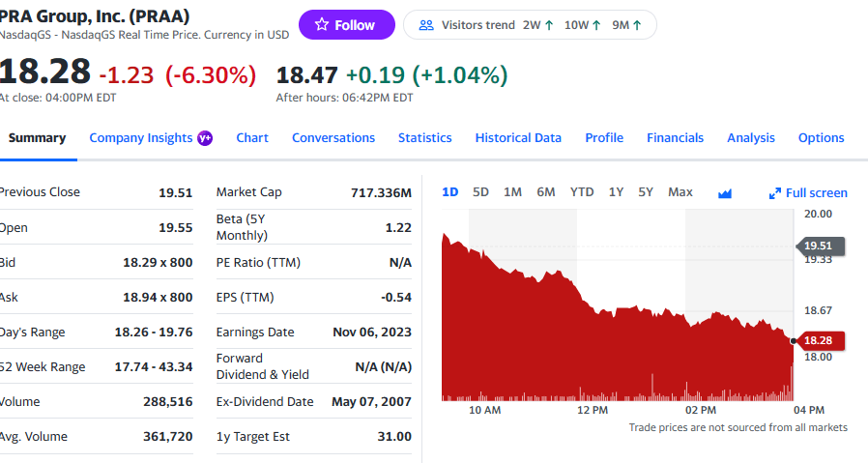This screenshot has height=463, width=868.
Task: Show the Max chart range
Action: pyautogui.click(x=680, y=192)
